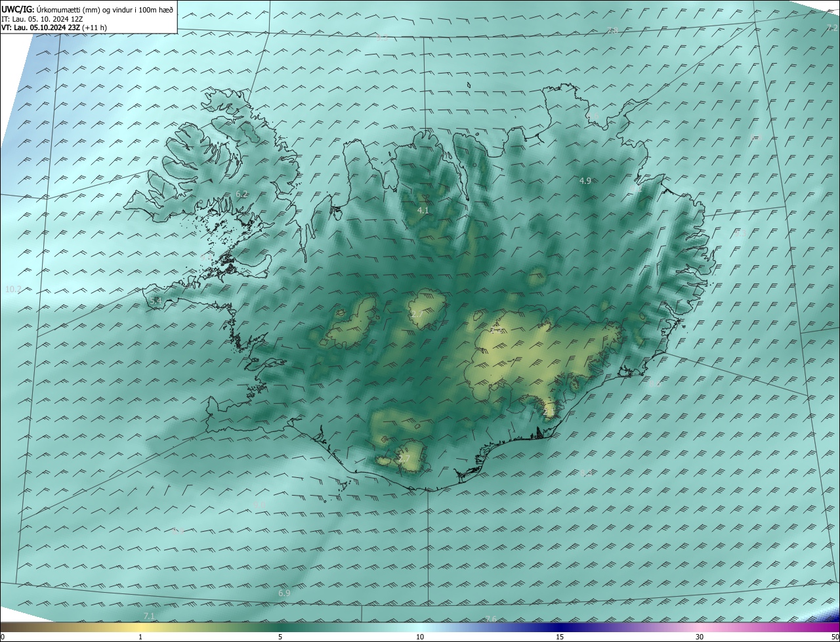The height and width of the screenshot is (642, 840).
Task: Click the '1' tick on the color scale
Action: [140, 637]
